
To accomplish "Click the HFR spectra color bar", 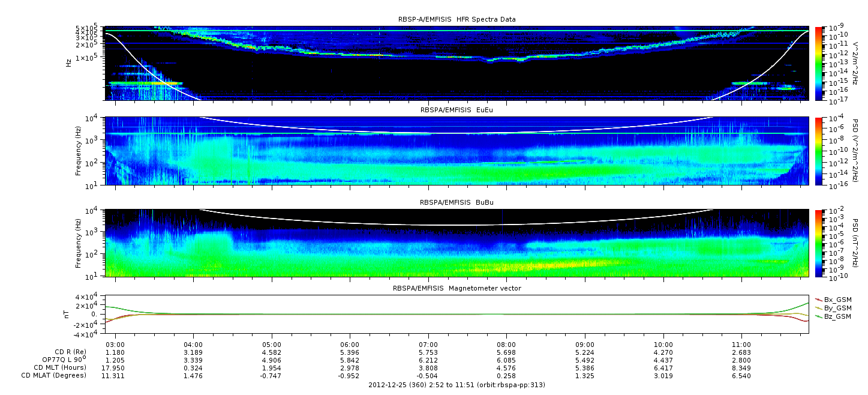I will tap(818, 63).
